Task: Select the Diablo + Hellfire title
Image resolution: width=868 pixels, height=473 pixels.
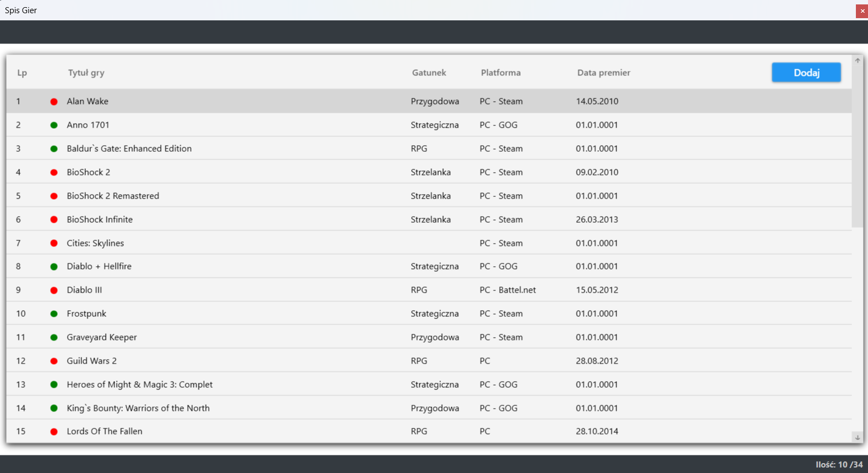Action: pyautogui.click(x=99, y=266)
